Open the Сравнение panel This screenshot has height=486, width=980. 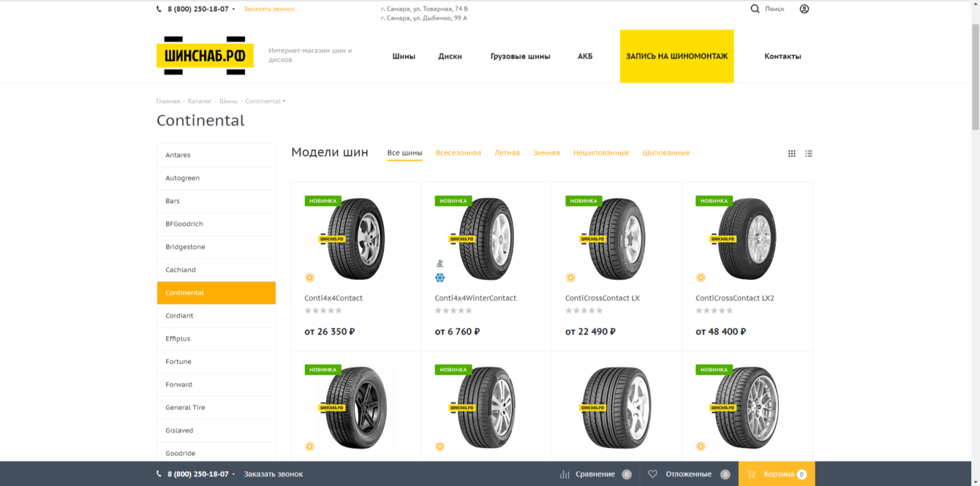point(595,474)
